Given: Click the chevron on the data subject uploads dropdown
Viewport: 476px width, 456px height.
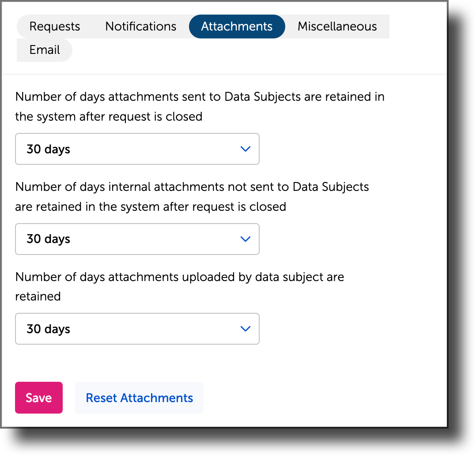Looking at the screenshot, I should click(x=246, y=329).
